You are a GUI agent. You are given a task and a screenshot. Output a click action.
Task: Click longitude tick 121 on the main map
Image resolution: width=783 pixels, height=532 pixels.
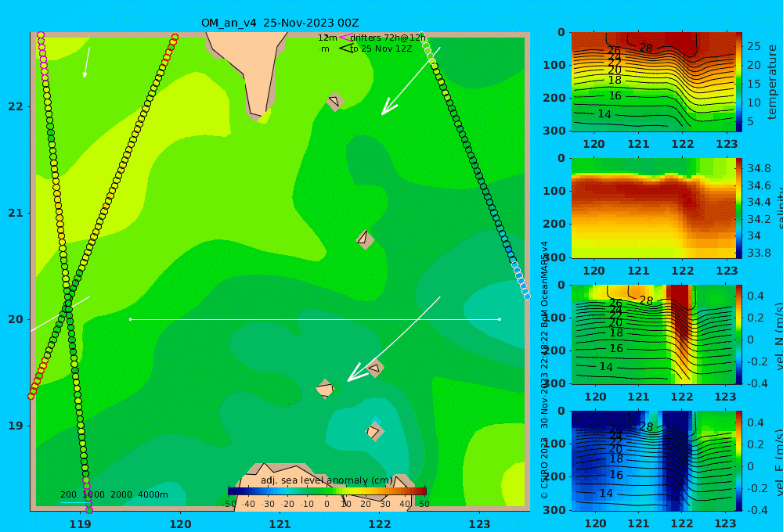280,524
